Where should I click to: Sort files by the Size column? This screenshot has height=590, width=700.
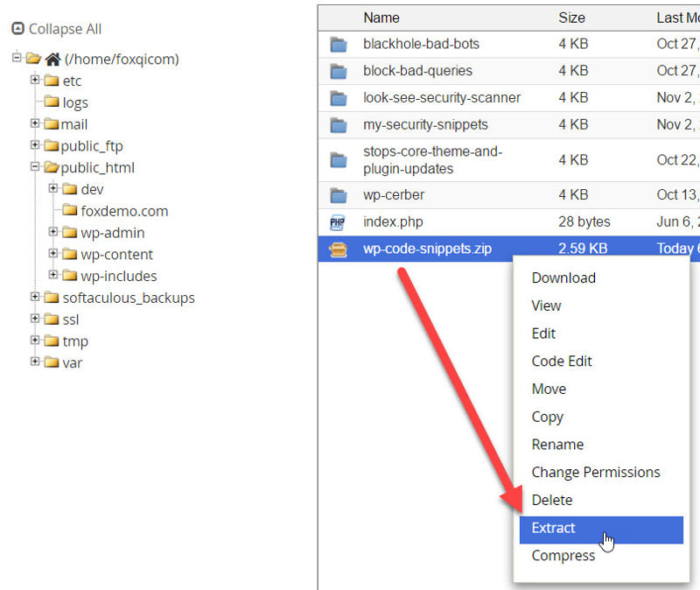[571, 18]
